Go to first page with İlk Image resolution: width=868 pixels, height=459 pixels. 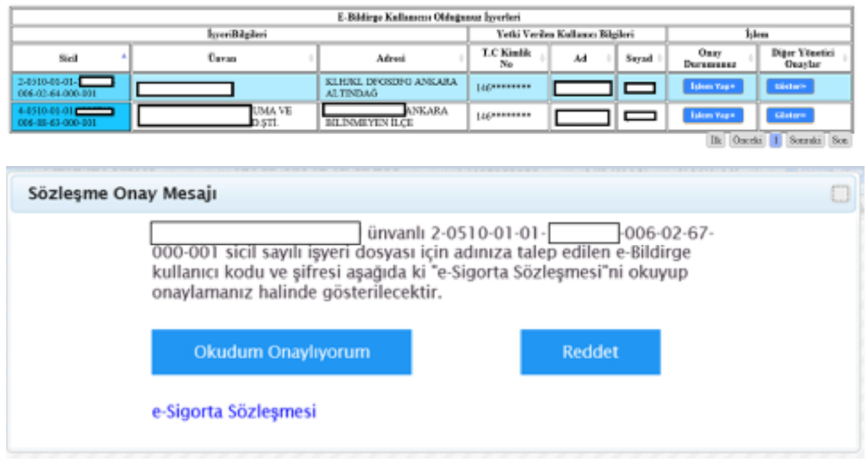coord(716,140)
